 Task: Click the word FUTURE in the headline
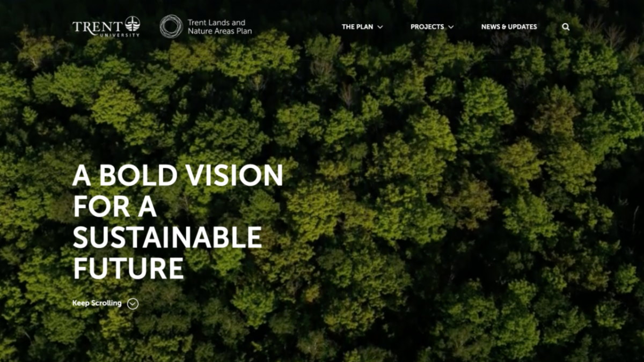point(128,269)
